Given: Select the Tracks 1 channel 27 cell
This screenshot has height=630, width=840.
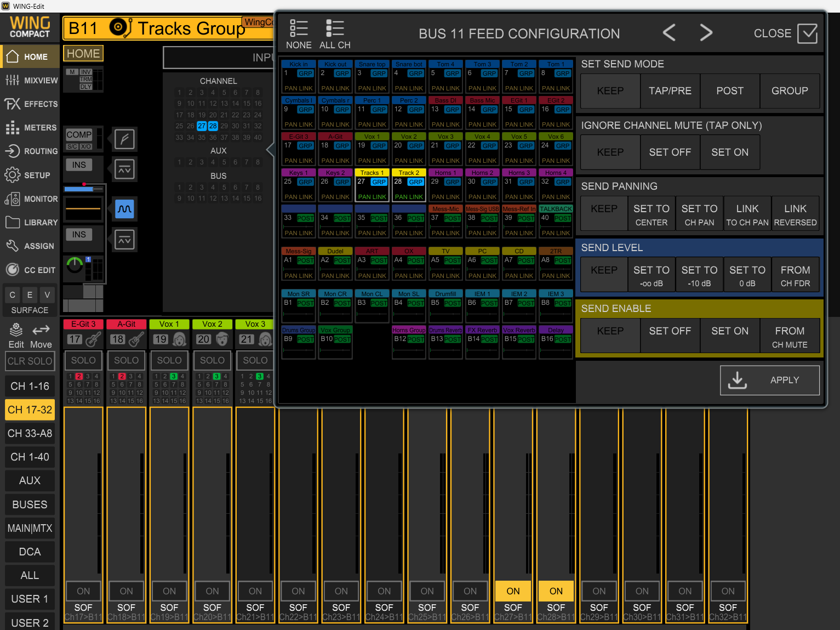Looking at the screenshot, I should point(372,185).
